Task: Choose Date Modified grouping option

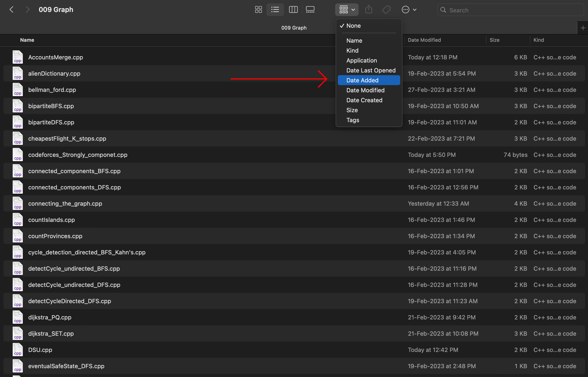Action: 365,90
